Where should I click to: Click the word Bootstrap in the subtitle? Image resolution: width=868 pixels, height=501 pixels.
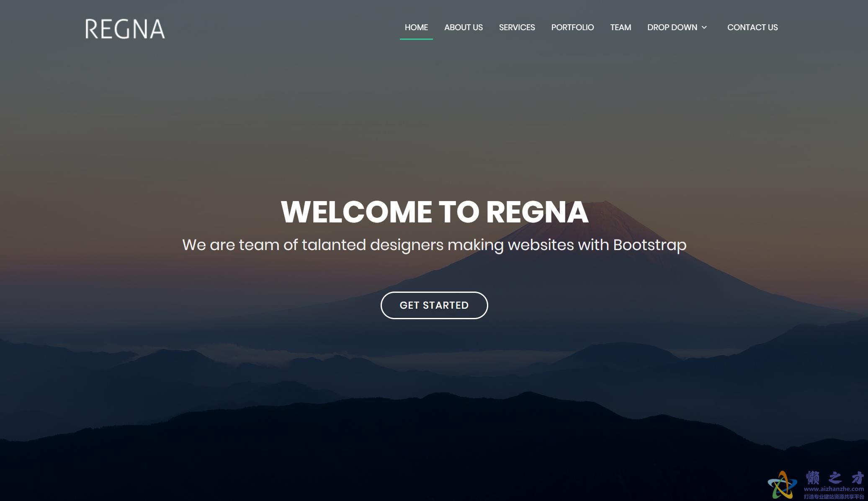click(x=650, y=245)
